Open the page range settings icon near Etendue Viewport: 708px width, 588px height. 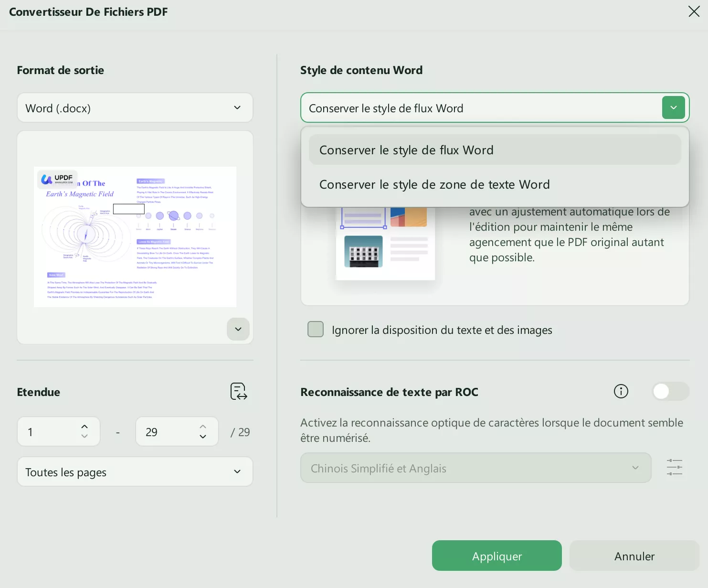[x=238, y=391]
